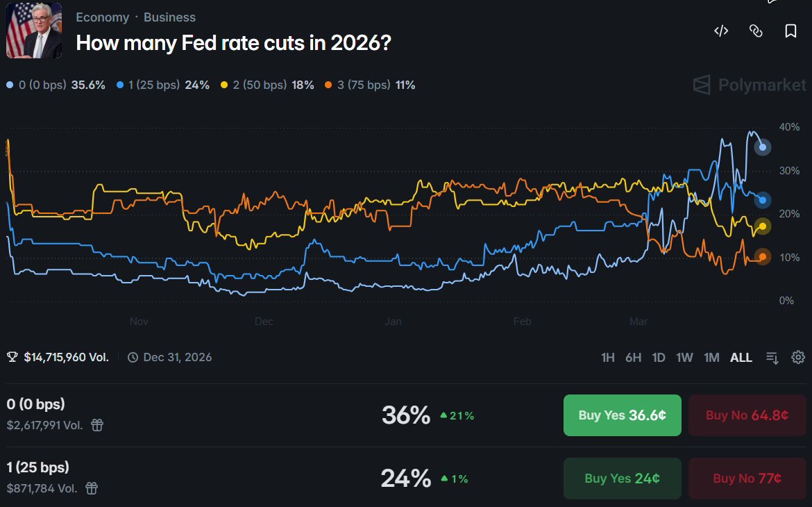Click the trophy icon beside total volume

click(12, 357)
